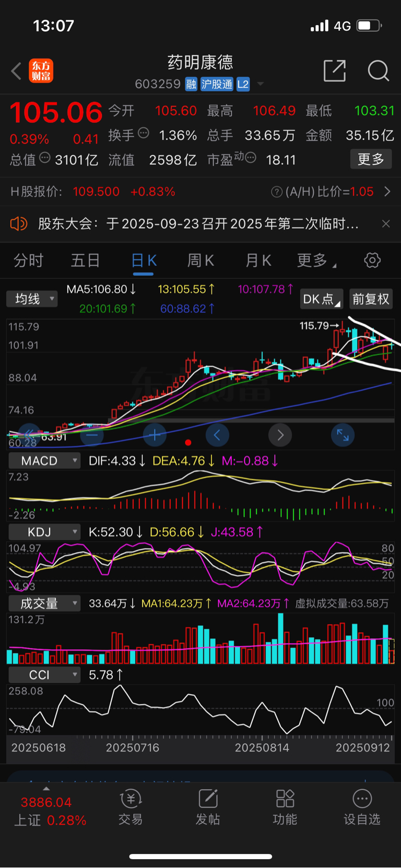Open the A/H ratio help icon
The image size is (401, 868).
coord(277,192)
